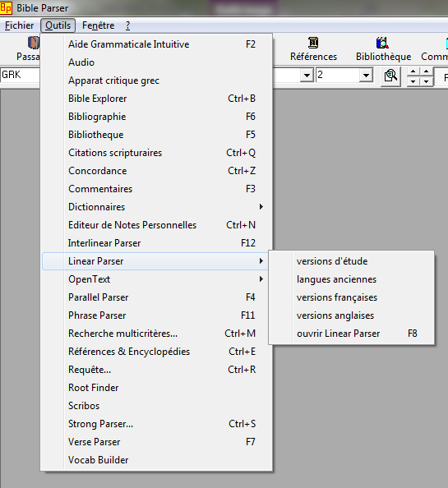Open Bibliographie from the menu

157,117
